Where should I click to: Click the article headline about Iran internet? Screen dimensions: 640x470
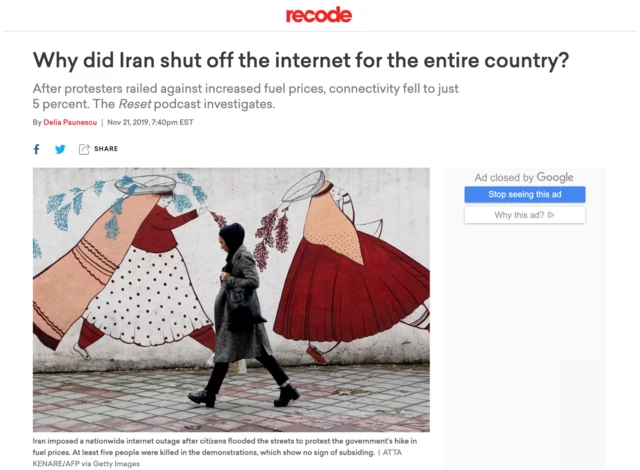301,60
